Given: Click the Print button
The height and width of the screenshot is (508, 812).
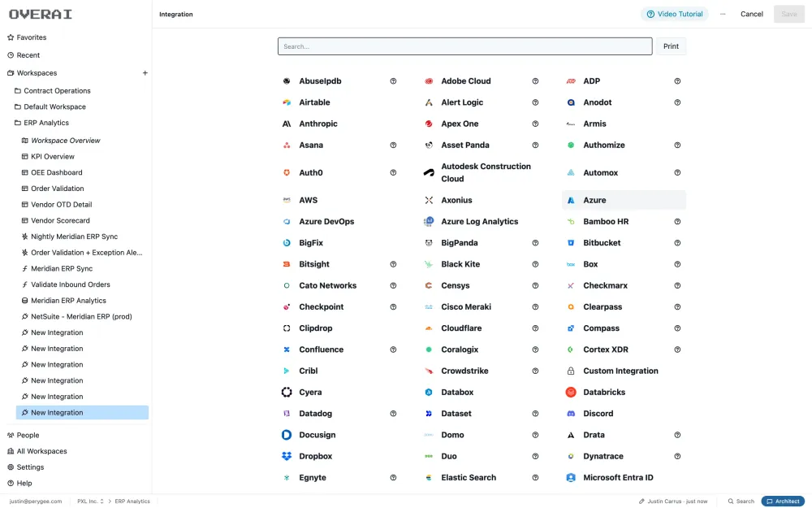Looking at the screenshot, I should 671,46.
